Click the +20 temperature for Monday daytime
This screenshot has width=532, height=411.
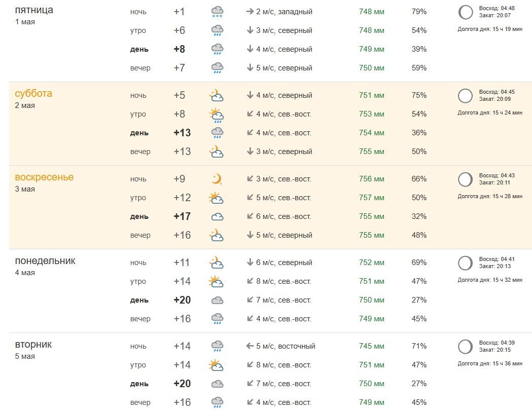[182, 300]
